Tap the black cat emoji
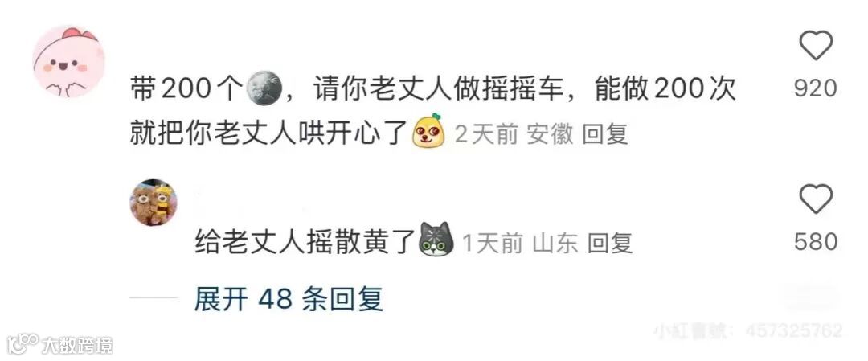 point(436,240)
